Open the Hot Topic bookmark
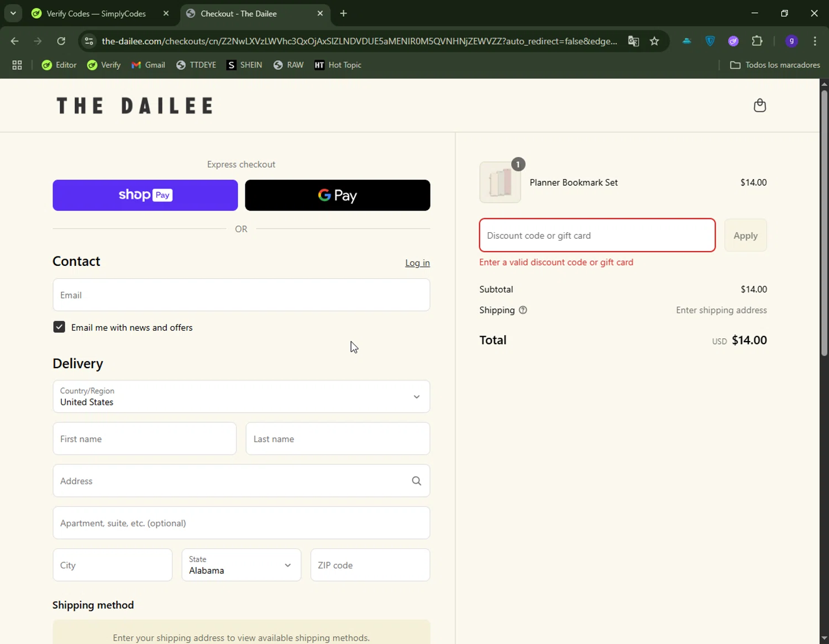Viewport: 829px width, 644px height. [338, 65]
